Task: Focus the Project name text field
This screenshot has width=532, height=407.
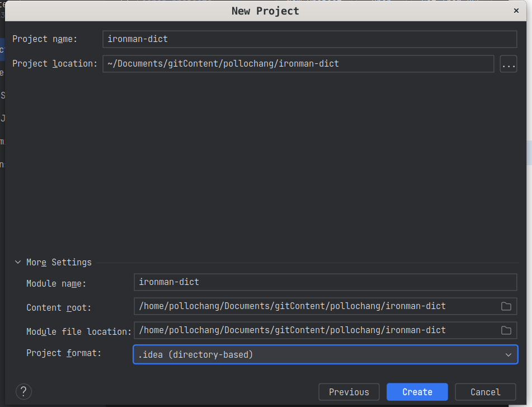Action: click(309, 39)
